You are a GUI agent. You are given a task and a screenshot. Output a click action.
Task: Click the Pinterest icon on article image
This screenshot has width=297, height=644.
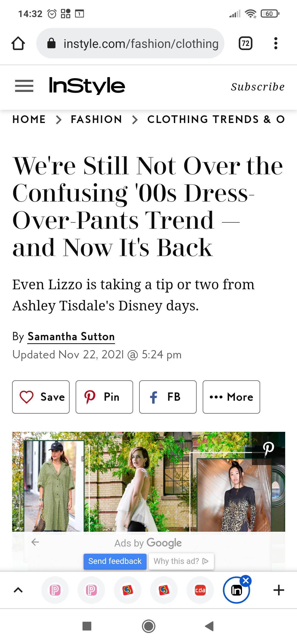tap(268, 449)
